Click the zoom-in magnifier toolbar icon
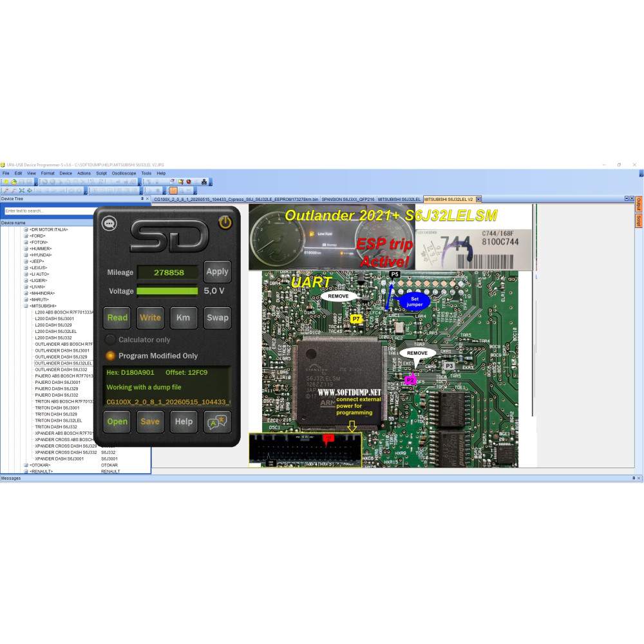Screen dimensions: 644x644 click(6, 191)
